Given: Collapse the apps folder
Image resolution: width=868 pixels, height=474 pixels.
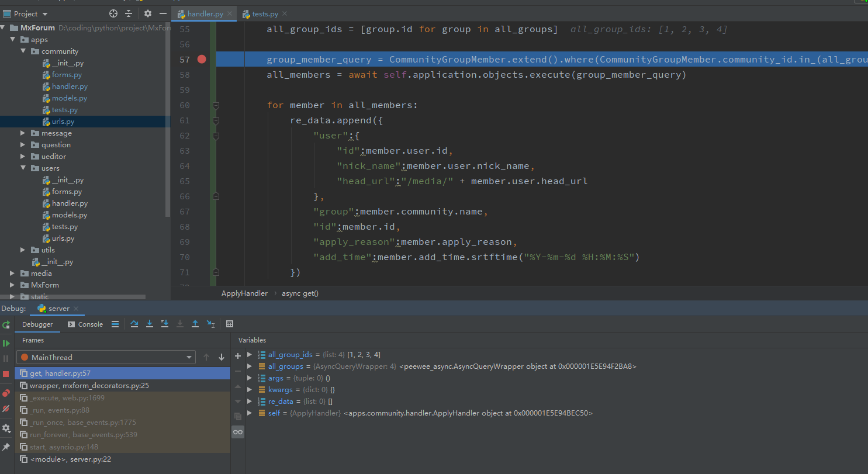Looking at the screenshot, I should pos(12,39).
